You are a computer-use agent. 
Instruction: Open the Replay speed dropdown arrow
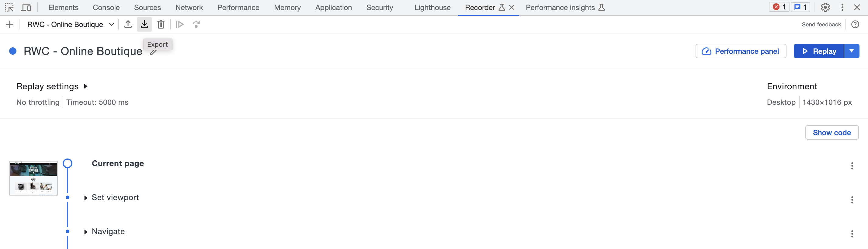tap(852, 51)
